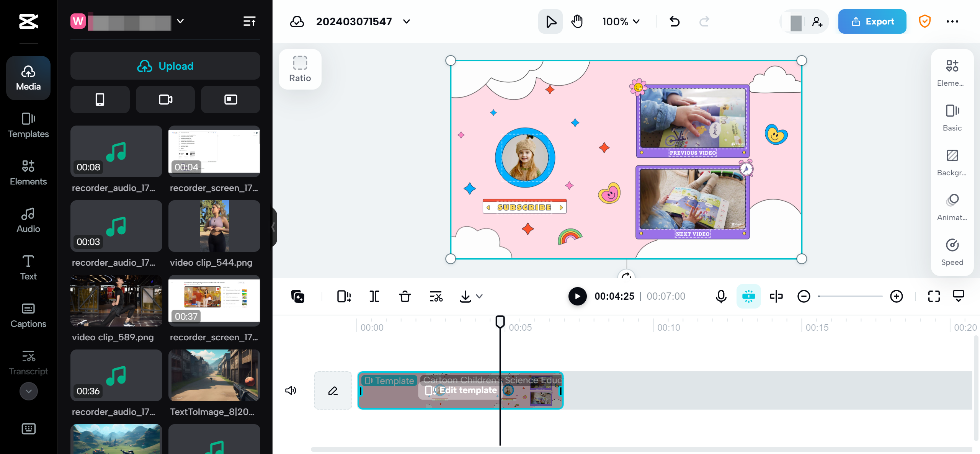Image resolution: width=980 pixels, height=454 pixels.
Task: Expand the preview to full screen
Action: (x=934, y=296)
